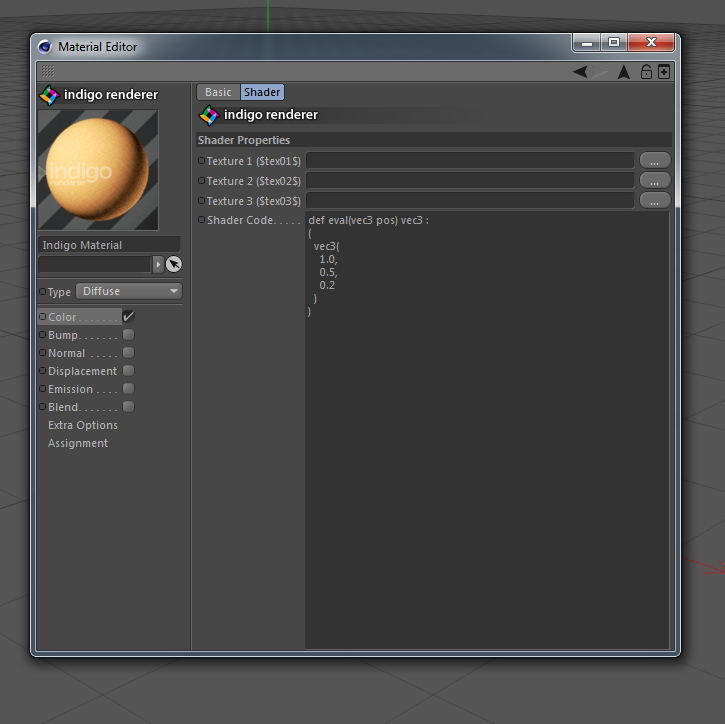Select the Color channel row
Viewport: 725px width, 724px height.
(80, 317)
